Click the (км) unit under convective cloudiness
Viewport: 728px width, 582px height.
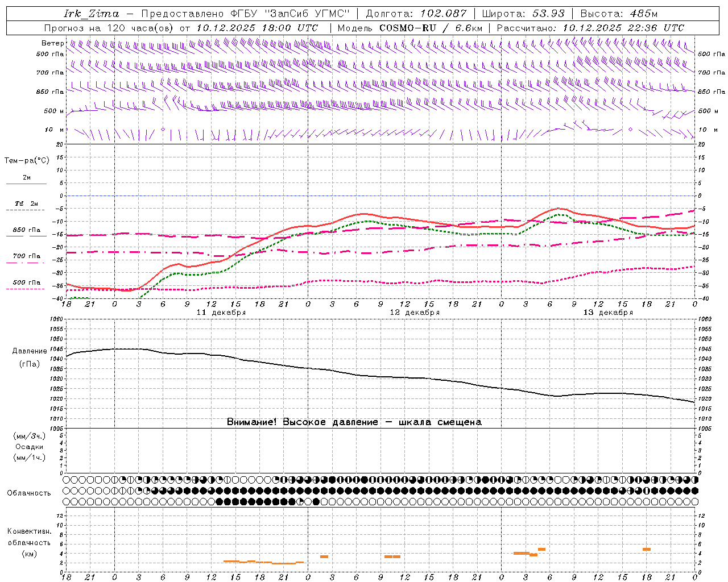pos(30,554)
